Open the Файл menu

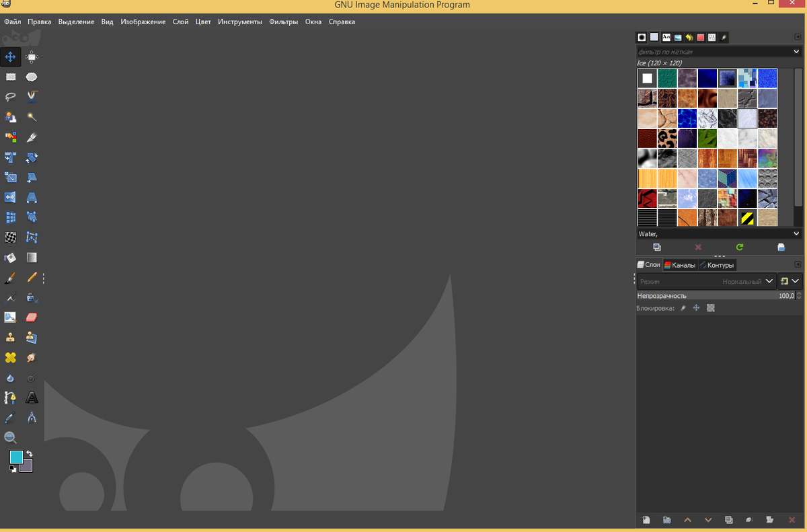click(x=12, y=22)
